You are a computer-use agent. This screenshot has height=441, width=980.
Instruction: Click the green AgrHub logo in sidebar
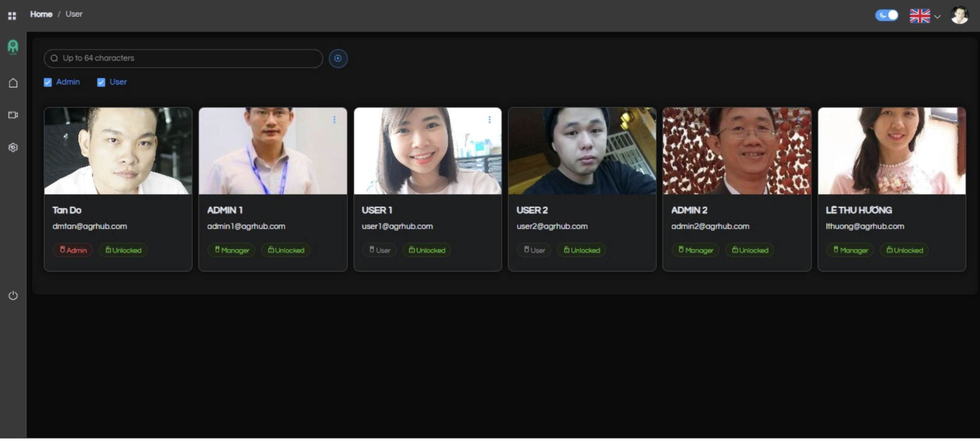click(13, 47)
